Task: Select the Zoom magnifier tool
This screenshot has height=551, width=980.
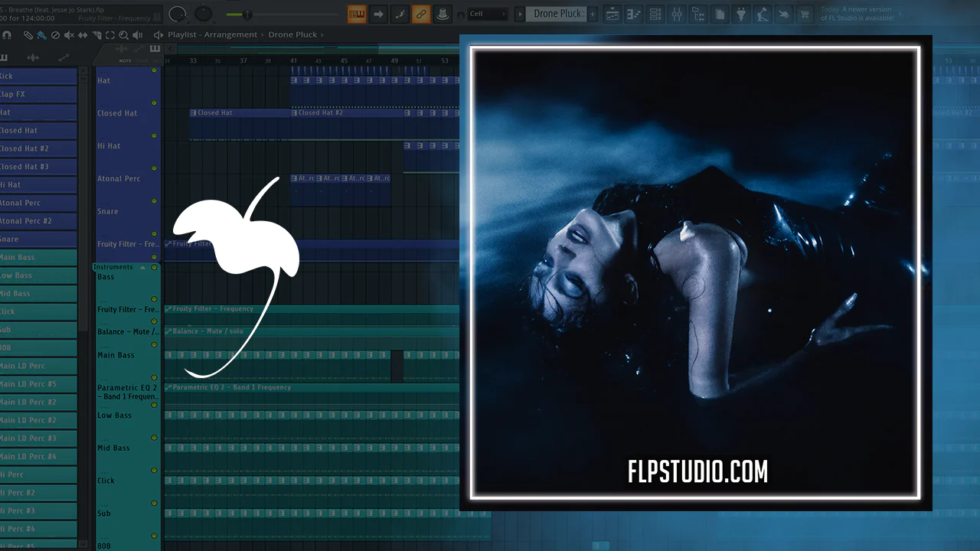Action: pyautogui.click(x=124, y=35)
